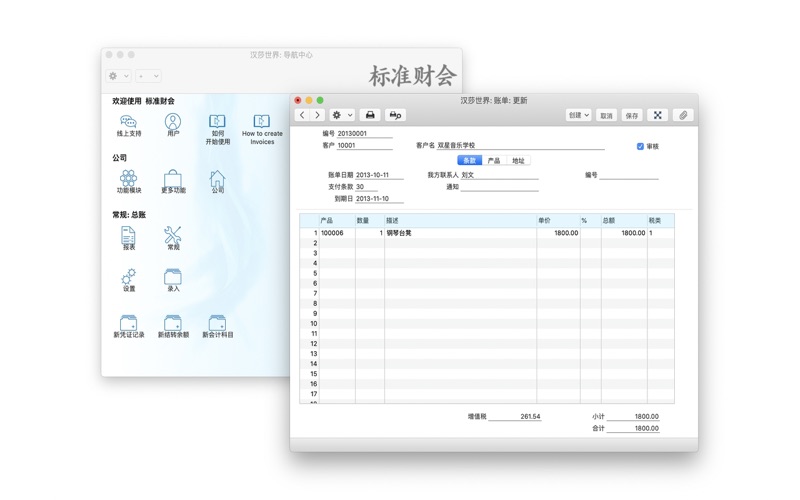The image size is (800, 500).
Task: Switch to the 地址 tab
Action: click(x=518, y=160)
